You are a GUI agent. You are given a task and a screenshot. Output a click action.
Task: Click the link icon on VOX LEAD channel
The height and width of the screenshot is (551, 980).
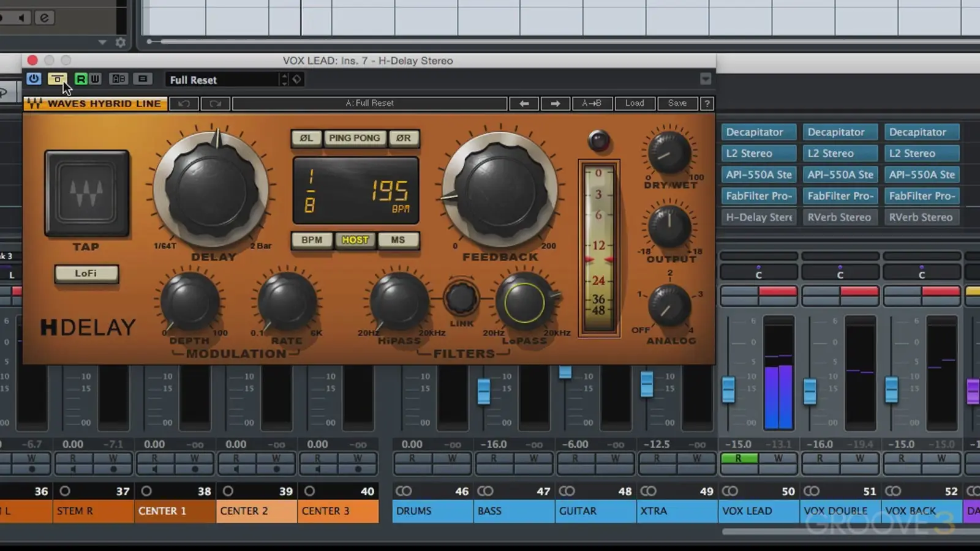click(729, 491)
